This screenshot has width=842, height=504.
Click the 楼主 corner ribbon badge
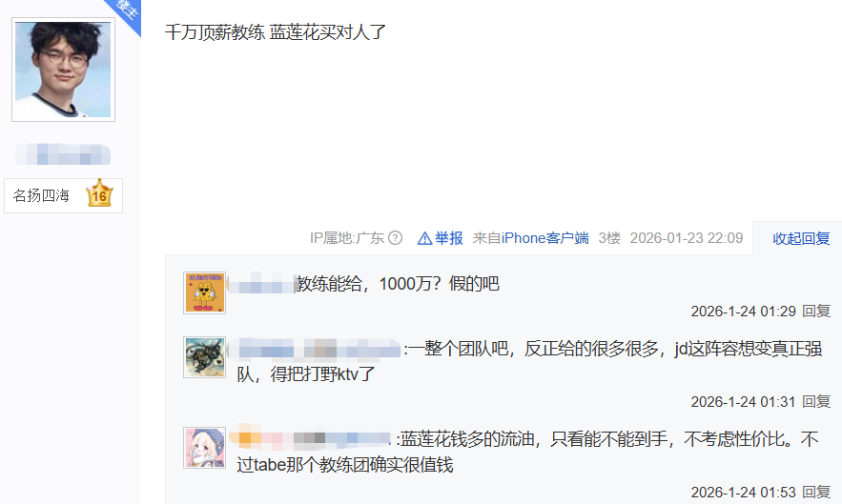(x=127, y=10)
